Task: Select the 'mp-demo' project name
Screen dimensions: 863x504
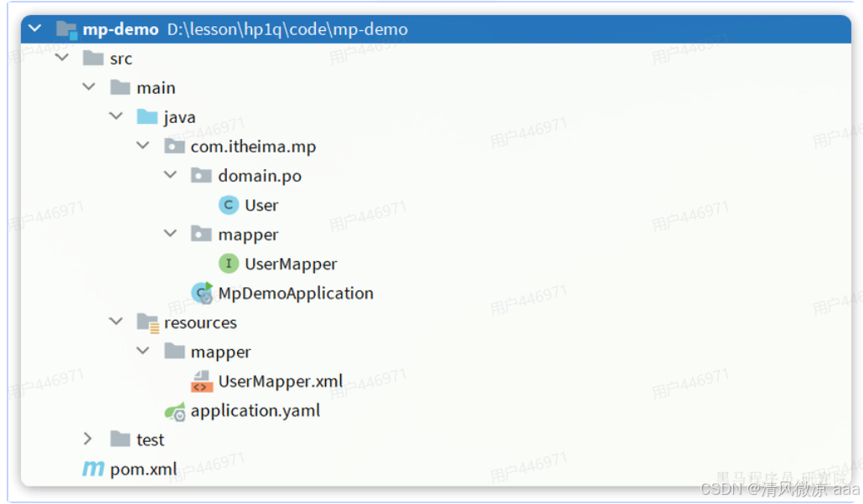Action: point(121,29)
